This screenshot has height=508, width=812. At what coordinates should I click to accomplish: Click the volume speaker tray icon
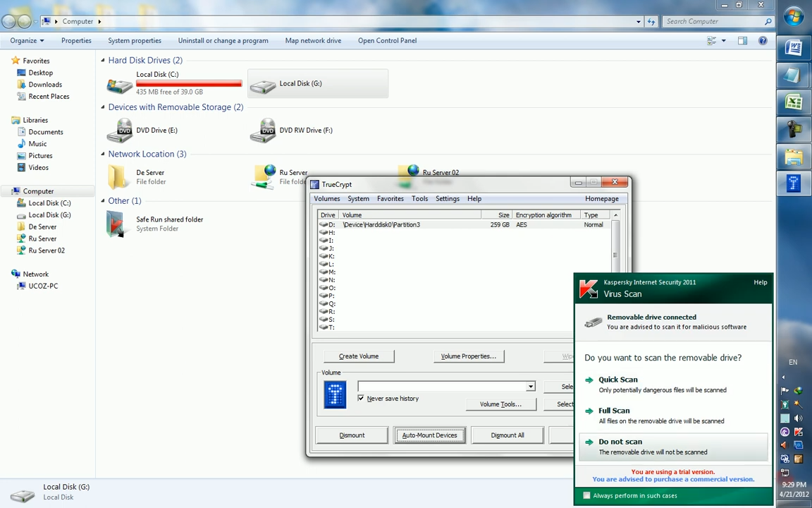click(799, 418)
